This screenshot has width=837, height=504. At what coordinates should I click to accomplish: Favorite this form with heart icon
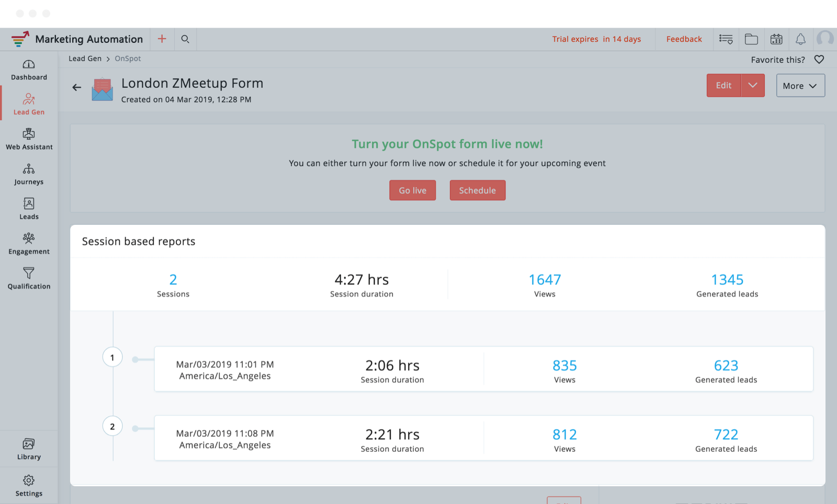click(819, 60)
